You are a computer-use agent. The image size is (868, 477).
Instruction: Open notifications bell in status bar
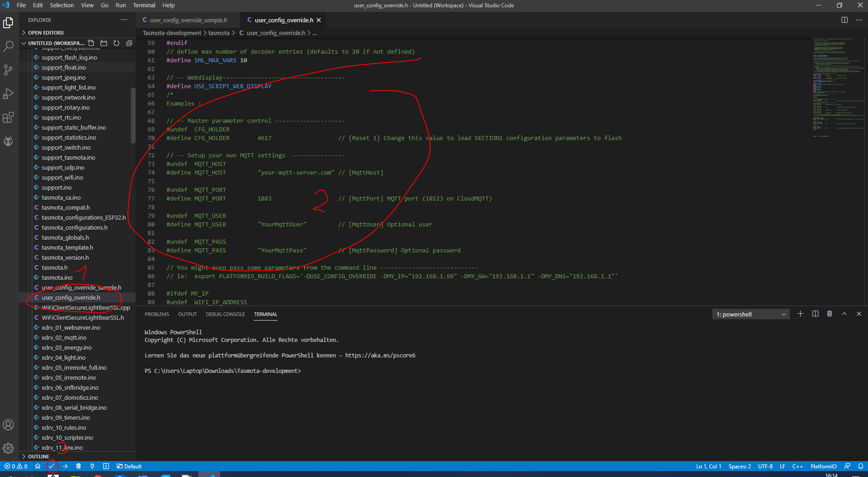(861, 466)
